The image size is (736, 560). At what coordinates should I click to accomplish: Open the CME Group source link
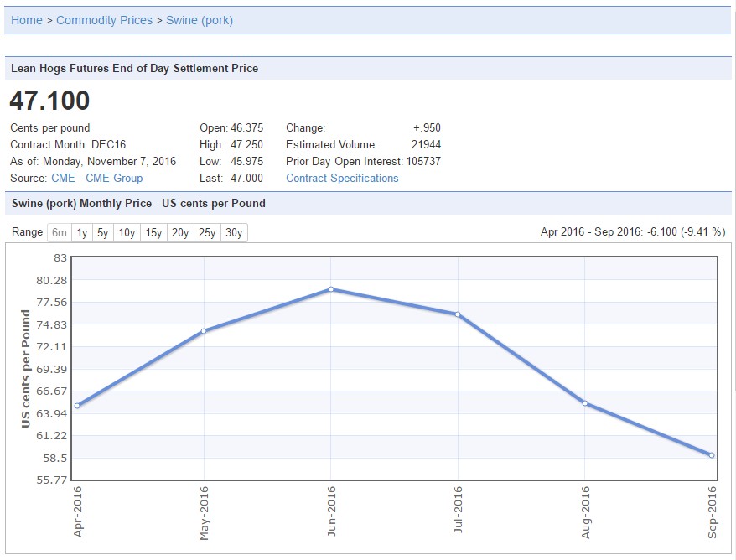114,178
